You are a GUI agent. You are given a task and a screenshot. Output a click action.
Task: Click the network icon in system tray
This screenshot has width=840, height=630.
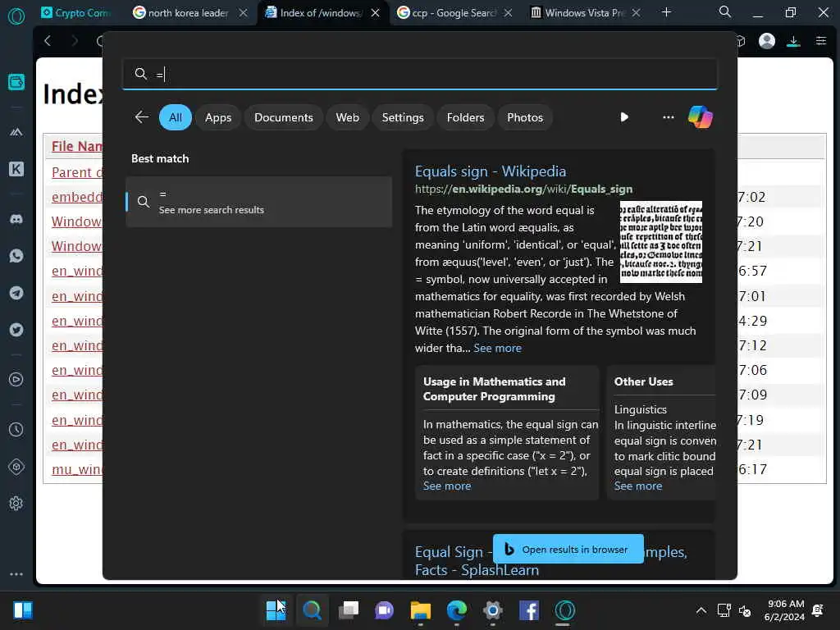tap(724, 610)
